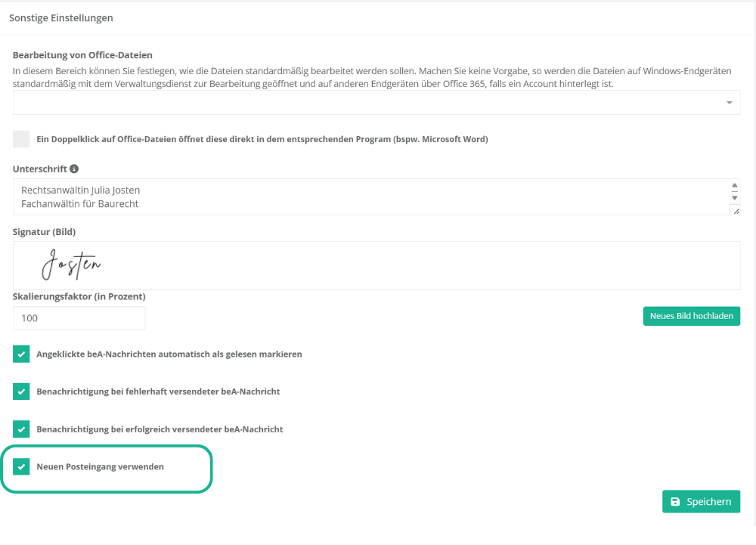Image resolution: width=756 pixels, height=545 pixels.
Task: Click the resize handle of Unterschrift box
Action: click(x=736, y=212)
